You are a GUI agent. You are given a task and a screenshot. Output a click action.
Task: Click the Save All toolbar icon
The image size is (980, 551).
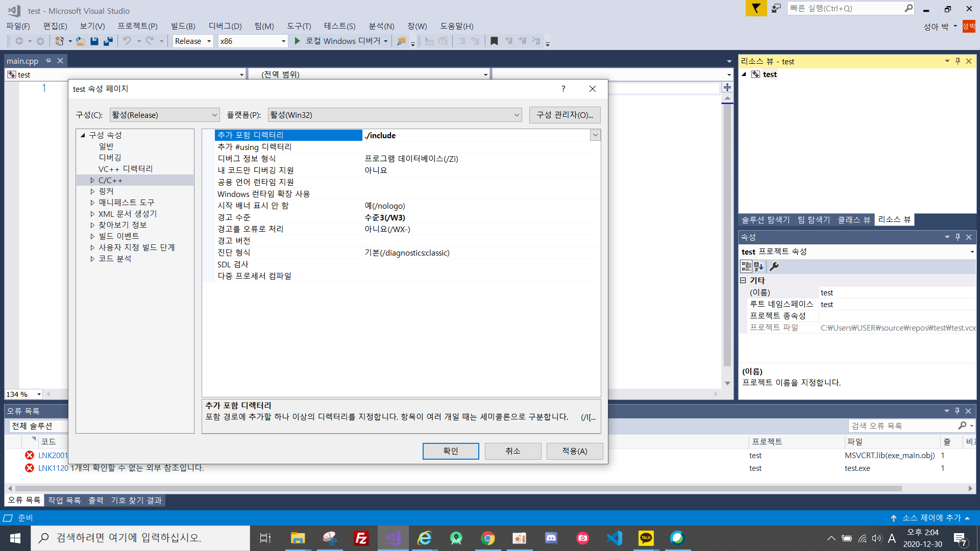(108, 41)
